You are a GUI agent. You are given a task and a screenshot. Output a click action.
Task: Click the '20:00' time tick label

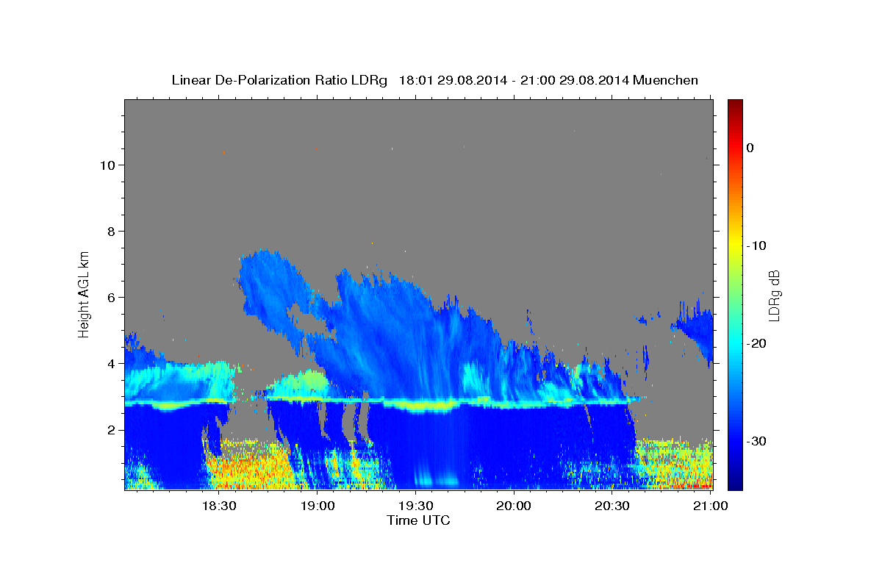[x=514, y=506]
